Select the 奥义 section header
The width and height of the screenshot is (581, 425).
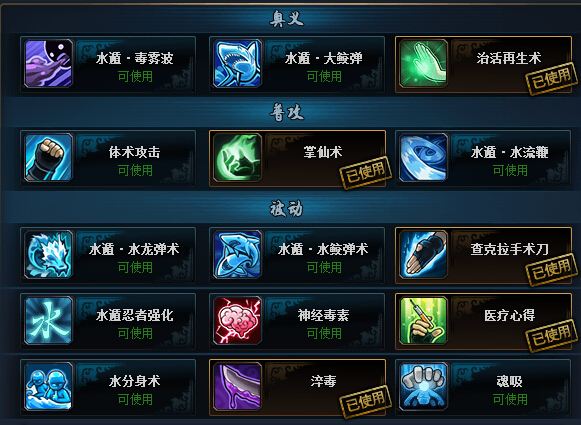click(x=286, y=19)
